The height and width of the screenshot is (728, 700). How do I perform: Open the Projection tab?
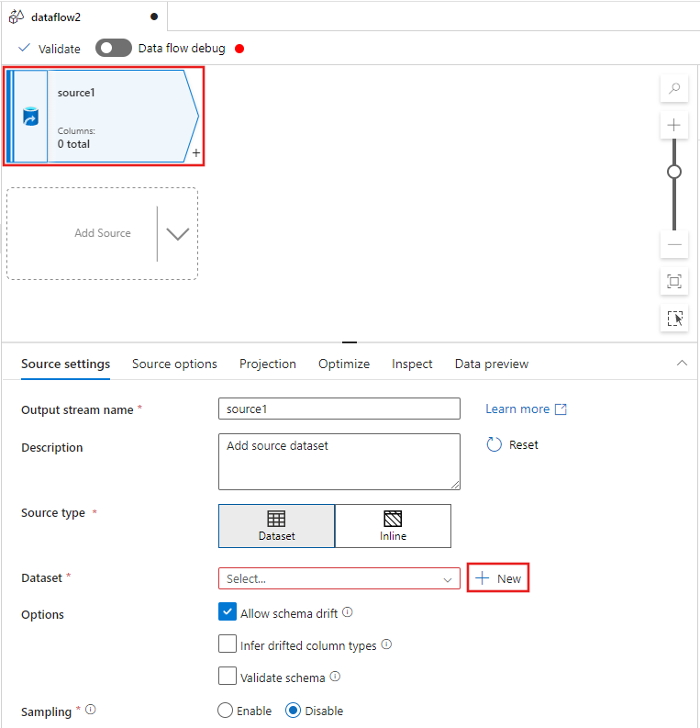(x=268, y=364)
